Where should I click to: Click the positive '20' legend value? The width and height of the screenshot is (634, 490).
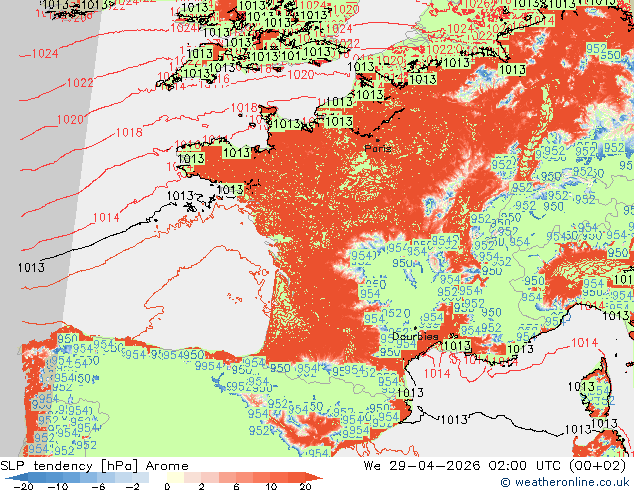click(305, 486)
